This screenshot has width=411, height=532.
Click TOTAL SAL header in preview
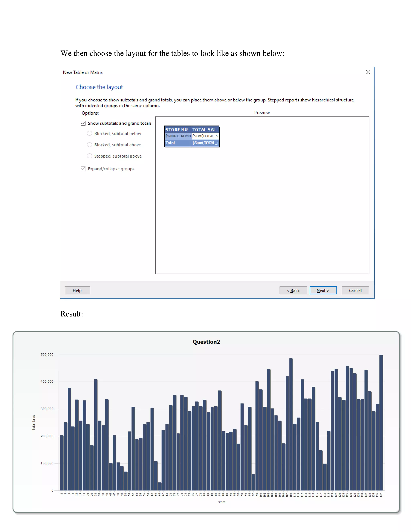pyautogui.click(x=205, y=130)
